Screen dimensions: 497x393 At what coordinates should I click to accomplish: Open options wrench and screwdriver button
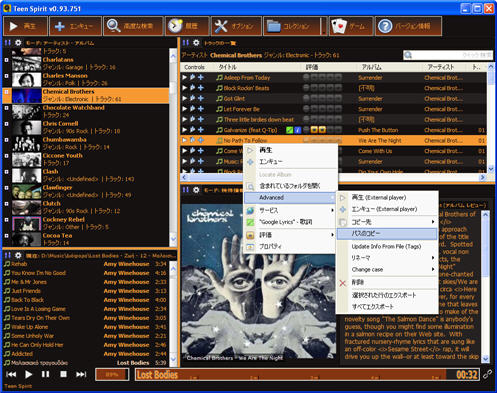(x=236, y=26)
